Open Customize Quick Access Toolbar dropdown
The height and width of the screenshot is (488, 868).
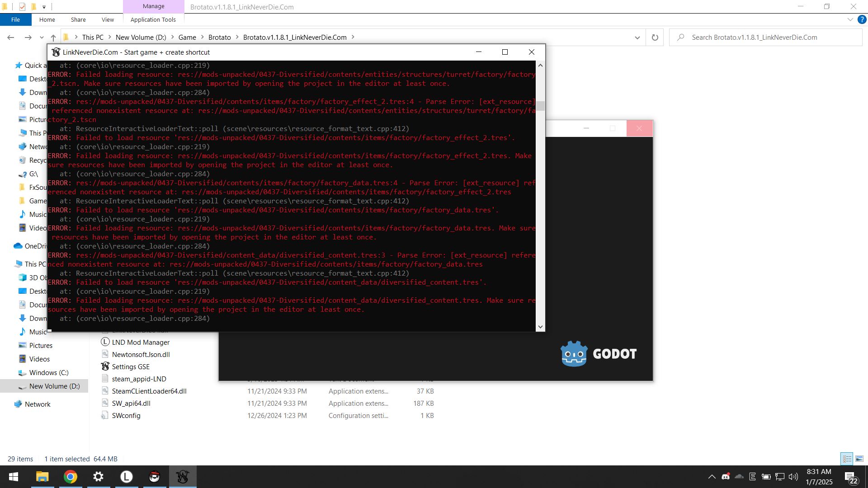pos(44,7)
